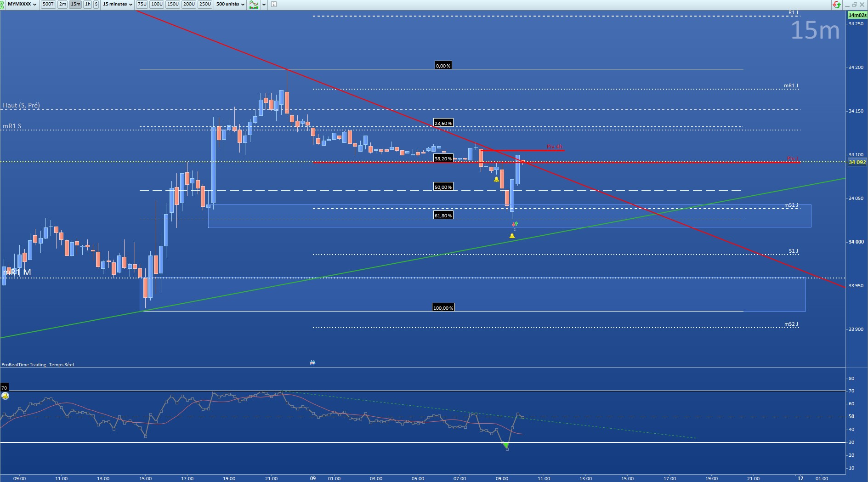The image size is (868, 482).
Task: Expand the MYMXXXX instrument dropdown
Action: [x=22, y=4]
